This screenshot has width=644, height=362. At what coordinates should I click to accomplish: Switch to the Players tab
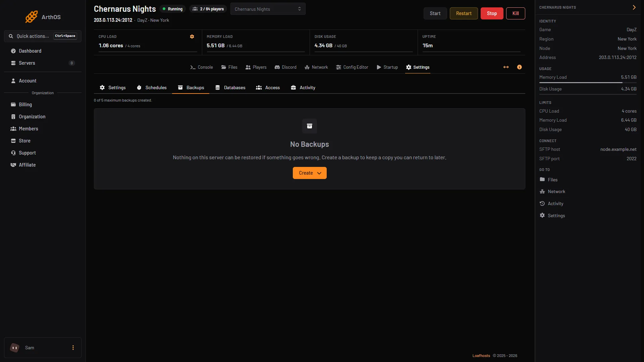tap(256, 67)
